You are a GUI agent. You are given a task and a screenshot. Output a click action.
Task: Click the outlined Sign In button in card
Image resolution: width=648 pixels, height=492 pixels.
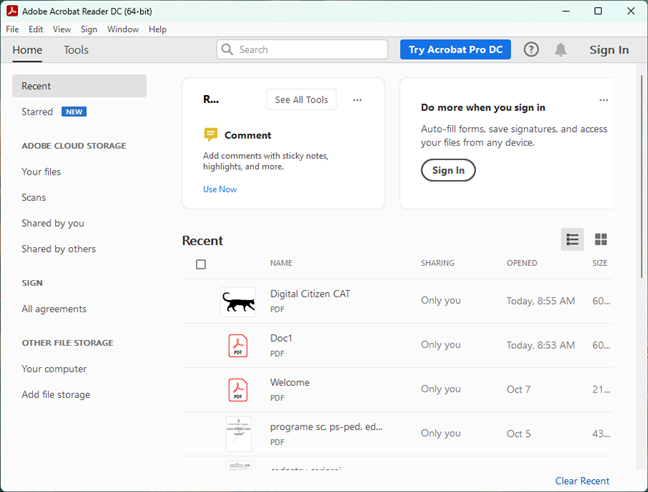coord(448,170)
